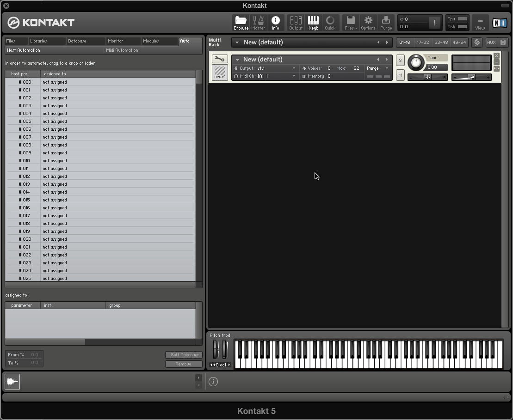Go to previous multi with left arrow
Image resolution: width=513 pixels, height=420 pixels.
click(x=378, y=43)
